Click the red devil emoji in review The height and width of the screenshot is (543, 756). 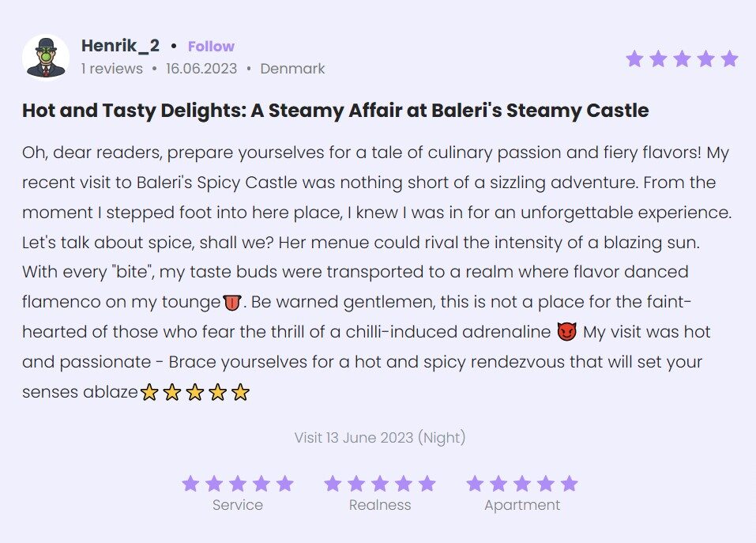click(566, 333)
